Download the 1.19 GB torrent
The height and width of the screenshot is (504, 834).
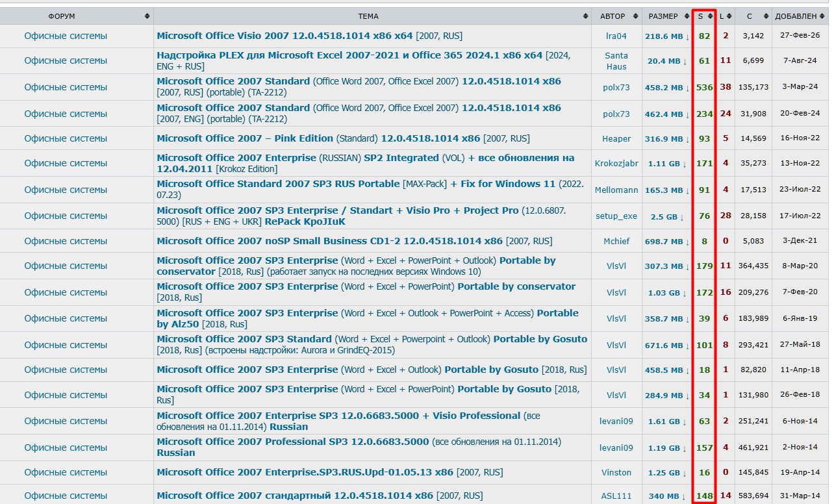pyautogui.click(x=667, y=447)
